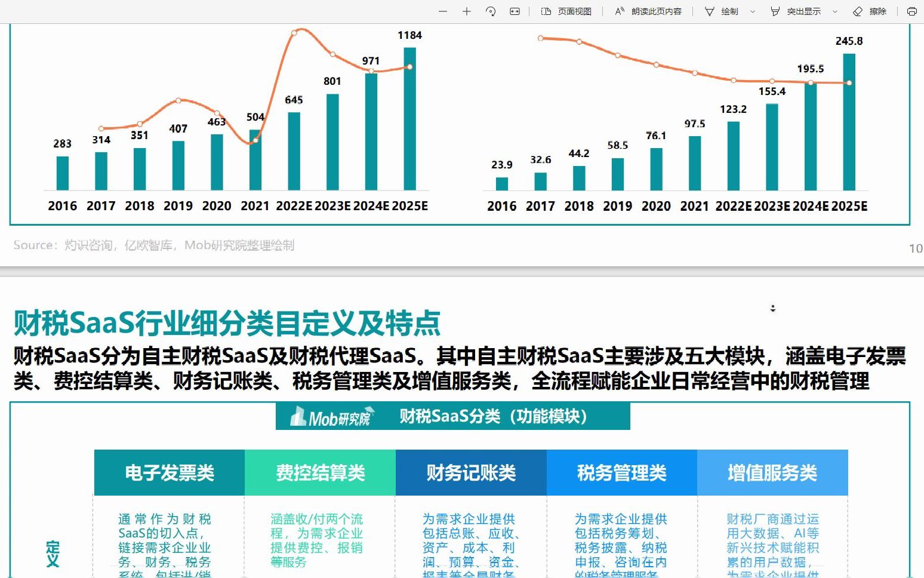Viewport: 924px width, 578px height.
Task: Click the 定义 row label
Action: 53,554
